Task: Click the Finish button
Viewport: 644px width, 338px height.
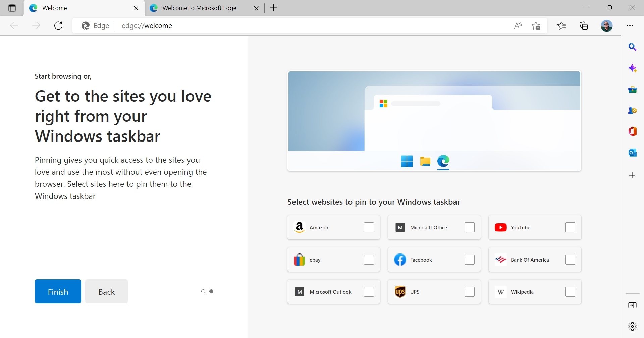Action: point(58,291)
